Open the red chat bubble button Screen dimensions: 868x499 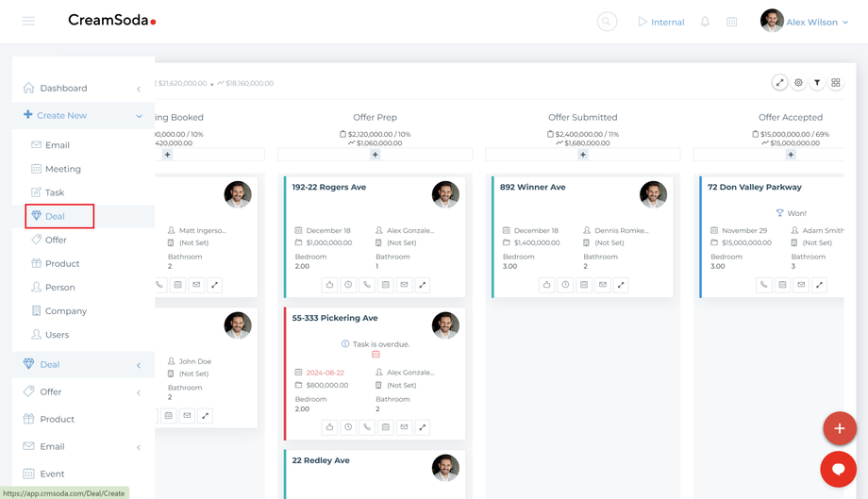tap(838, 469)
